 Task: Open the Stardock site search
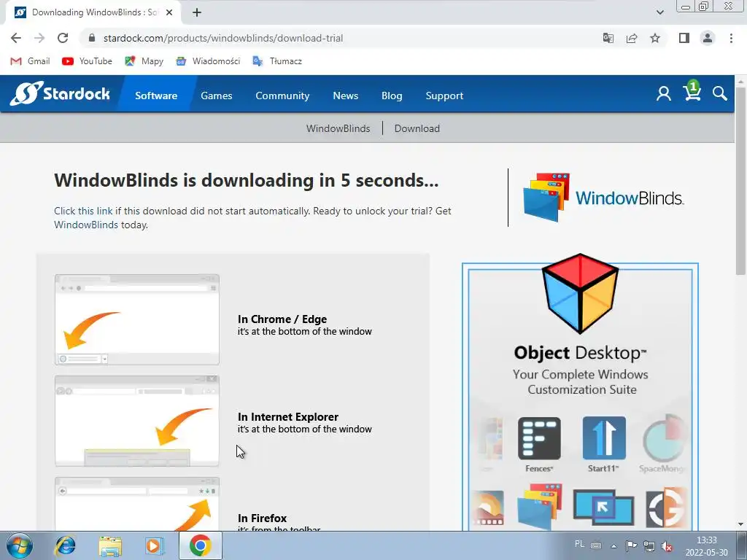720,93
